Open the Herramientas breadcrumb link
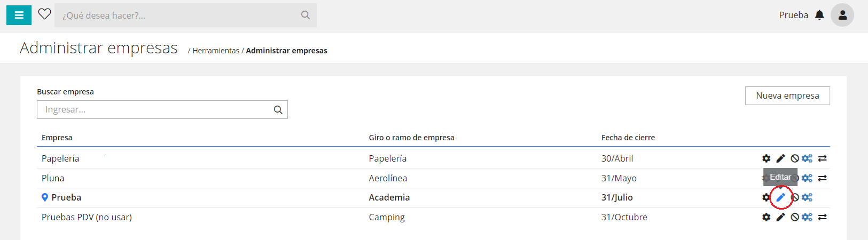 216,51
